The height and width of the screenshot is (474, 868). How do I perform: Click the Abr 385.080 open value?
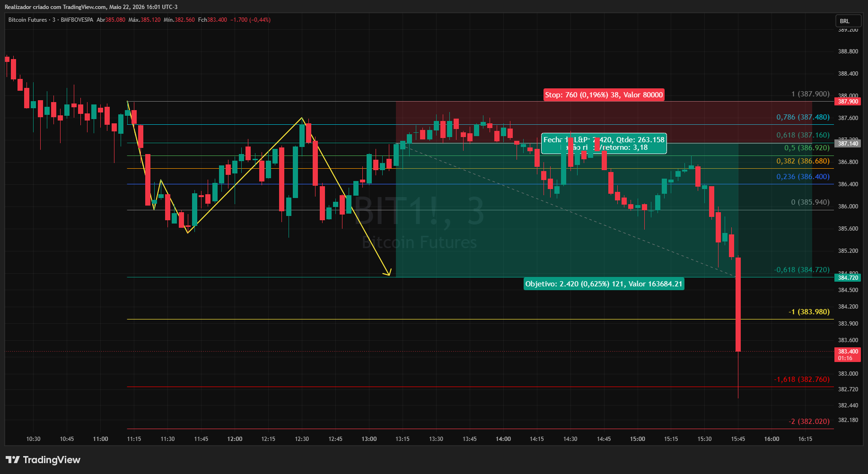(111, 20)
